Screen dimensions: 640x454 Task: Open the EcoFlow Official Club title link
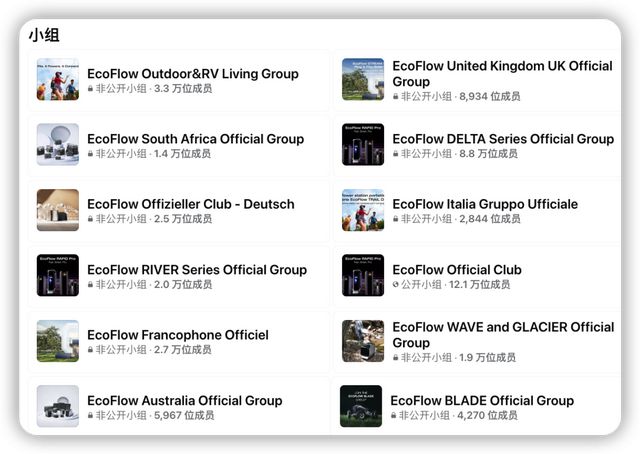pos(456,269)
